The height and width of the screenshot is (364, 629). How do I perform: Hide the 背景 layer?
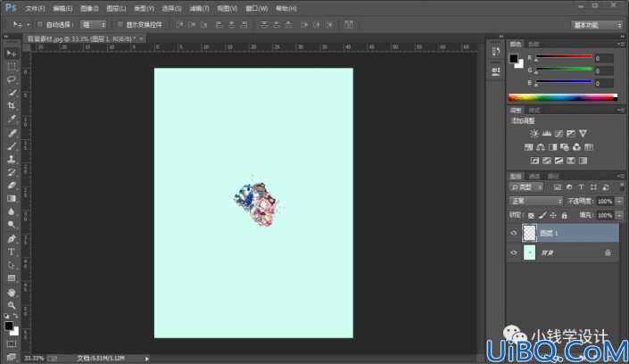pos(514,252)
